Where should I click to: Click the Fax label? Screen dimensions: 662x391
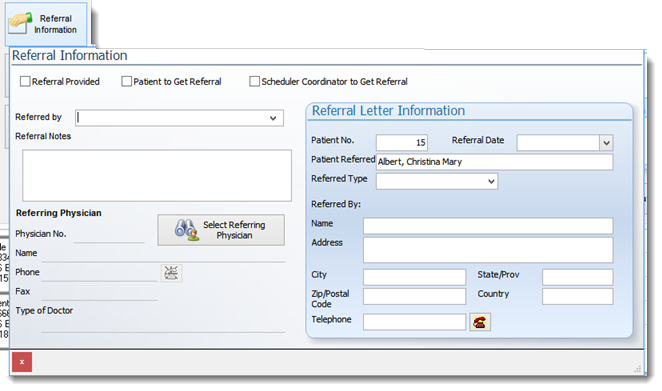22,291
